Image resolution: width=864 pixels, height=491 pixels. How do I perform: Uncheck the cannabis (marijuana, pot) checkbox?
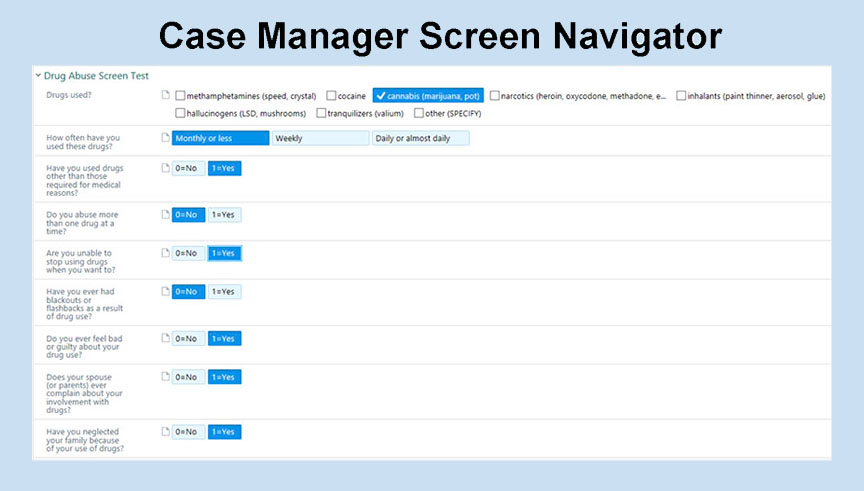381,96
